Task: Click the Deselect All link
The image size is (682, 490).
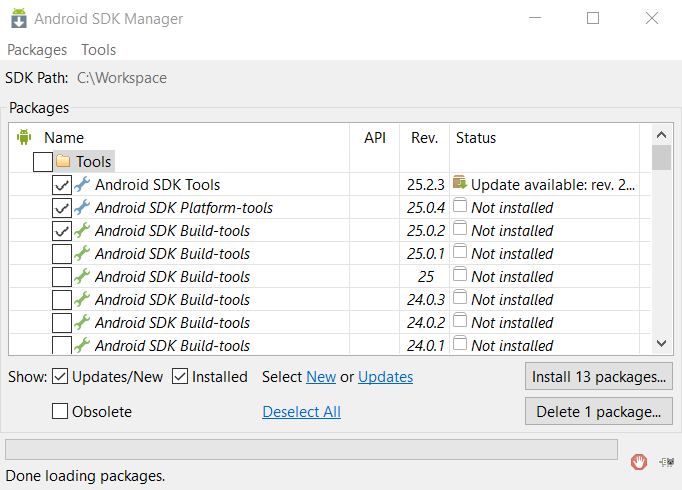Action: [301, 412]
